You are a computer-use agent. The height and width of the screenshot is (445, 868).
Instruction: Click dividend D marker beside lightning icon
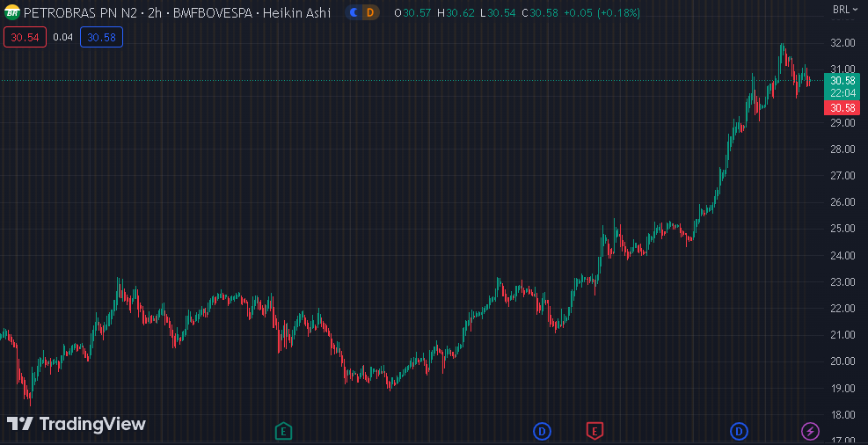(739, 430)
